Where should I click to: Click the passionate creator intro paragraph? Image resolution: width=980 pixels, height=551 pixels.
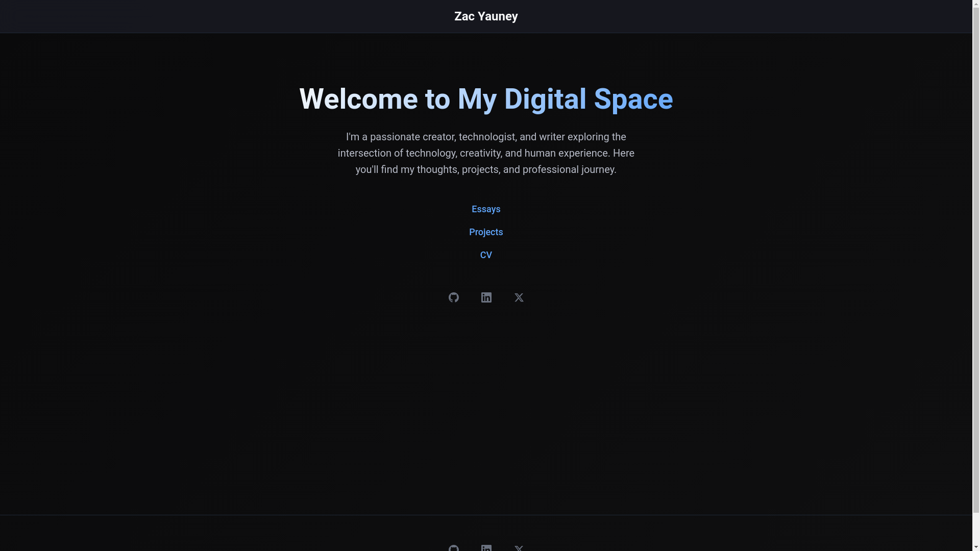486,153
